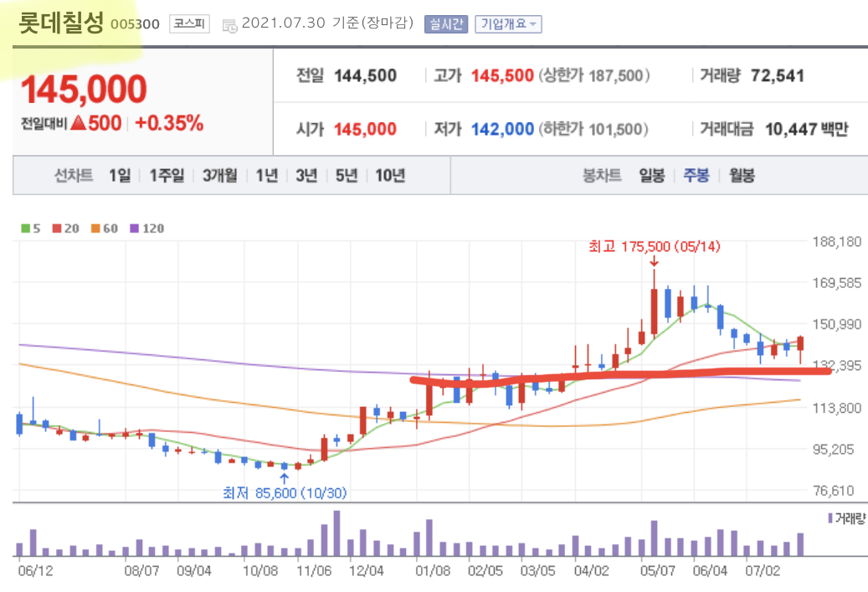Image resolution: width=868 pixels, height=592 pixels.
Task: Click the stock code 005300
Action: tap(135, 24)
